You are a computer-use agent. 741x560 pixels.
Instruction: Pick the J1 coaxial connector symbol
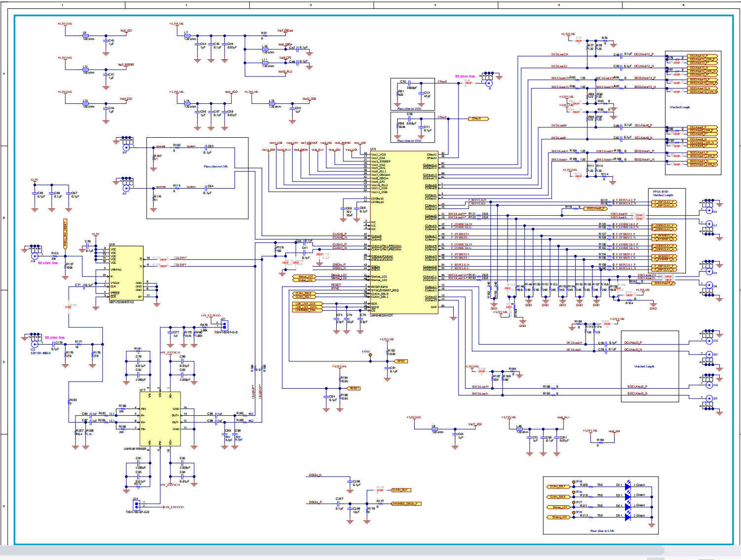489,83
